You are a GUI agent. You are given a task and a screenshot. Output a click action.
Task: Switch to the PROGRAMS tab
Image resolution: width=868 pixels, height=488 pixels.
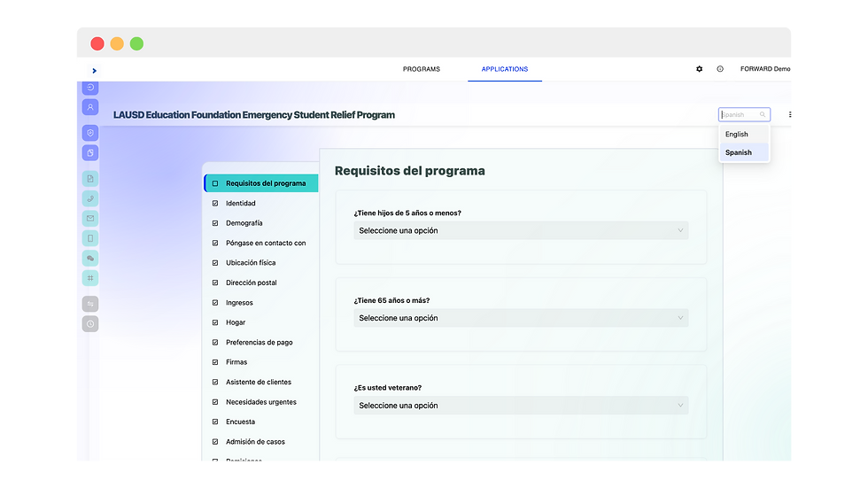click(x=422, y=69)
